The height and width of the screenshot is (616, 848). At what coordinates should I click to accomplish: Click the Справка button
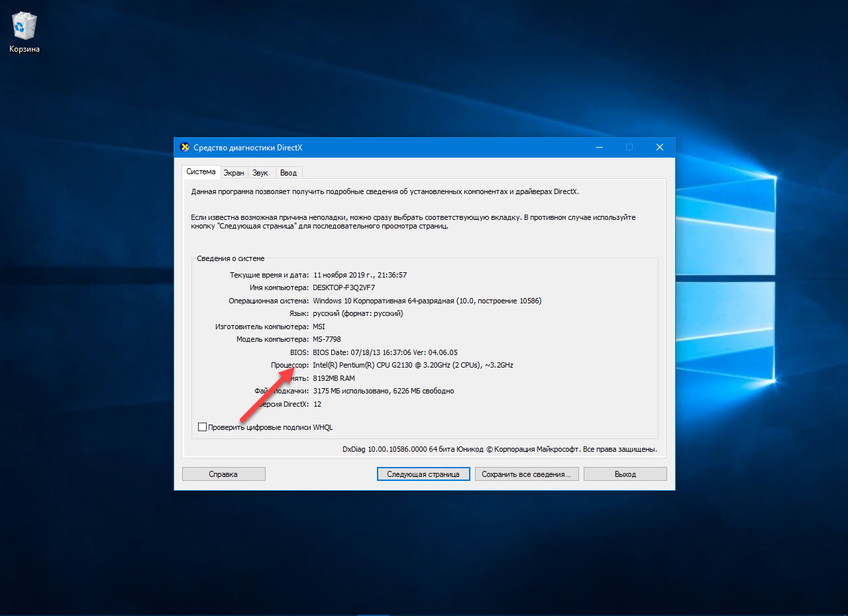pyautogui.click(x=223, y=474)
